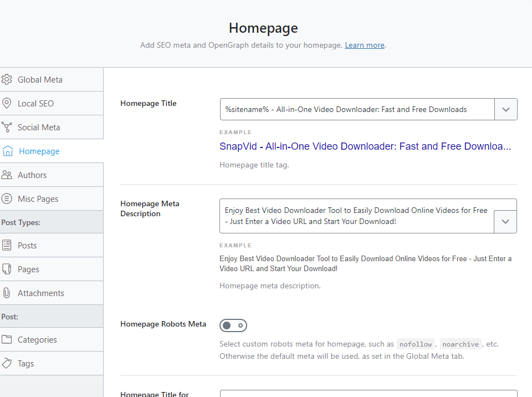Viewport: 532px width, 397px height.
Task: Click the Authors people icon
Action: 7,175
